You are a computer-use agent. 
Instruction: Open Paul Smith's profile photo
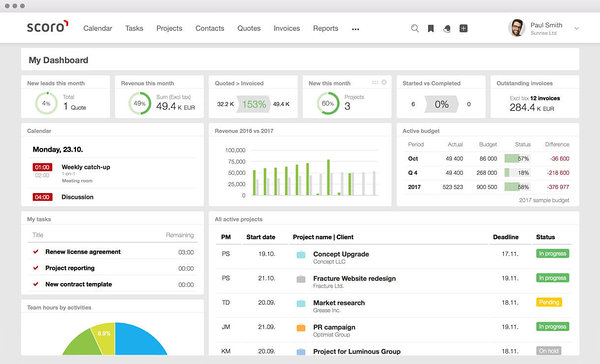pos(517,28)
